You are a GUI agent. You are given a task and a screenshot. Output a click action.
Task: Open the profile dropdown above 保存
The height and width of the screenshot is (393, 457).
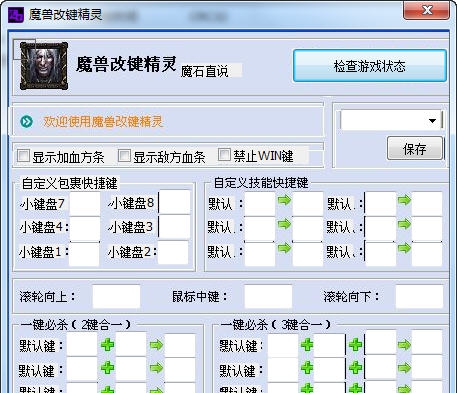[391, 120]
